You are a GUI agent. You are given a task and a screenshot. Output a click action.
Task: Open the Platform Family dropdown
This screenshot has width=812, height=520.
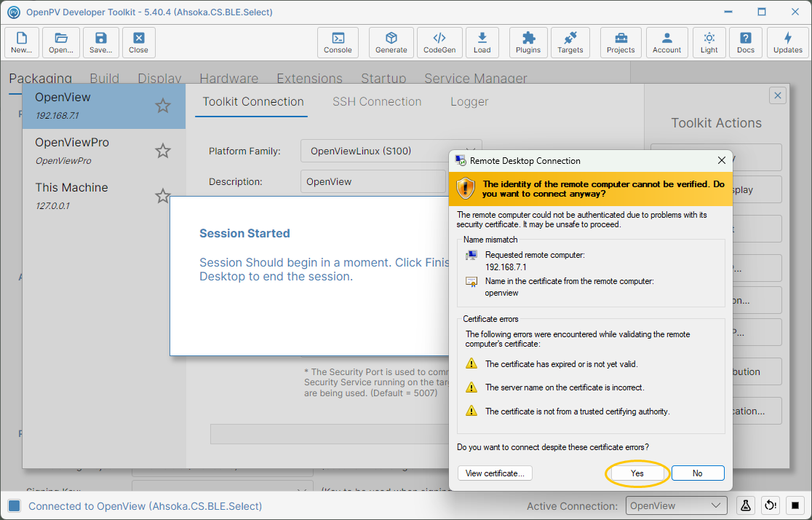pos(391,151)
